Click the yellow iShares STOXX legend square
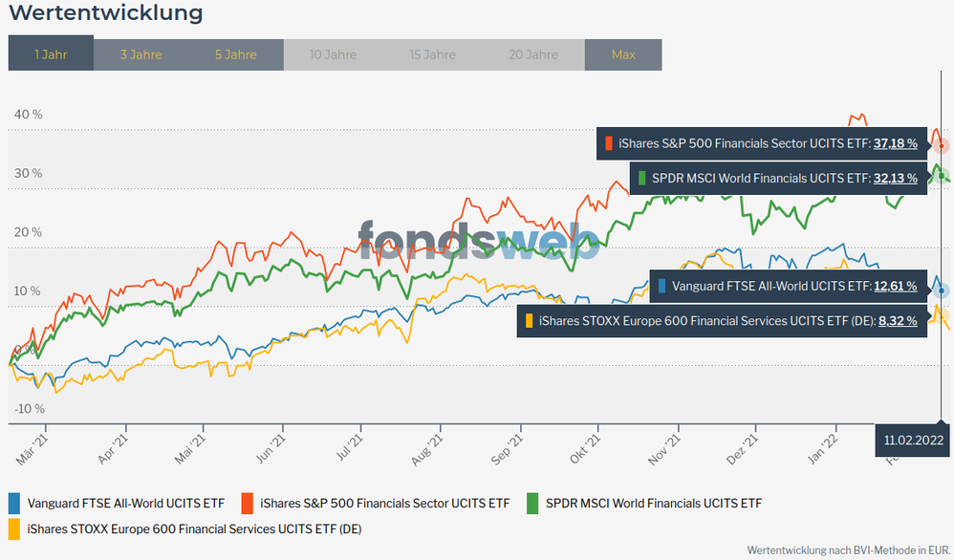Viewport: 954px width, 560px height. [14, 528]
